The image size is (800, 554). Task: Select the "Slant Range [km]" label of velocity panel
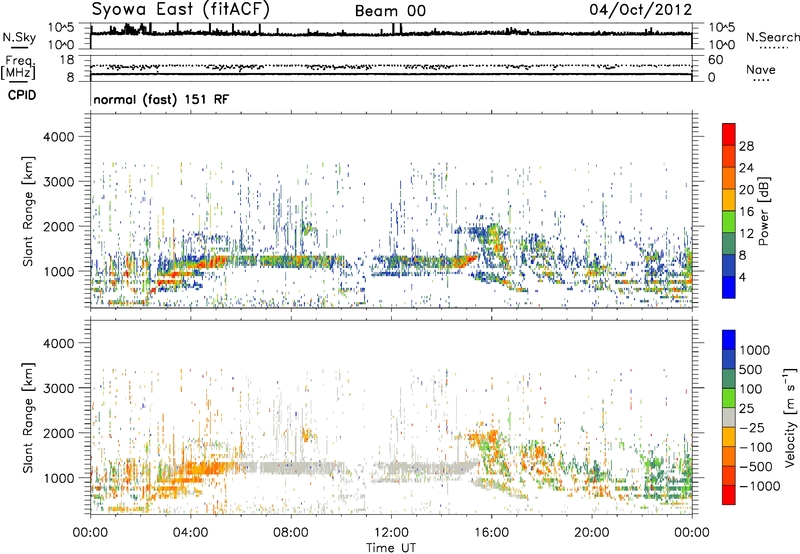click(x=28, y=417)
